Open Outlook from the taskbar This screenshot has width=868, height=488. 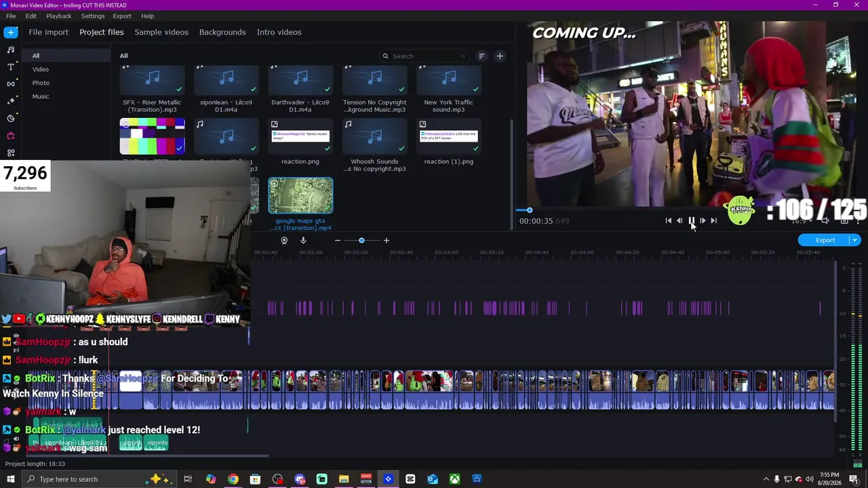click(433, 479)
